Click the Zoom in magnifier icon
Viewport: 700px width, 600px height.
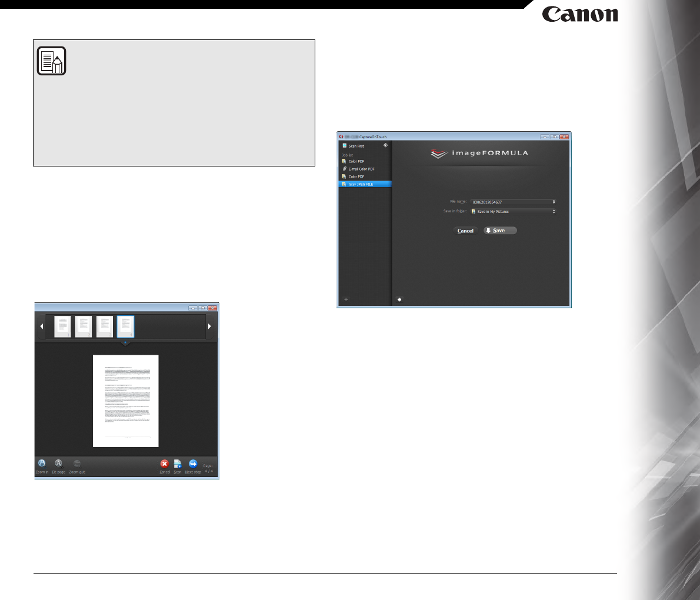click(42, 464)
